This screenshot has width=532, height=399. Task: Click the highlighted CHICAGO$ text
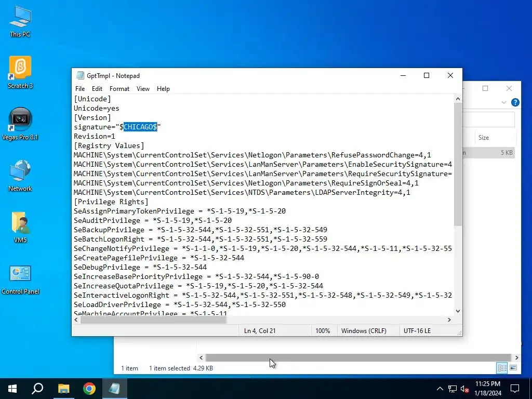tap(140, 127)
